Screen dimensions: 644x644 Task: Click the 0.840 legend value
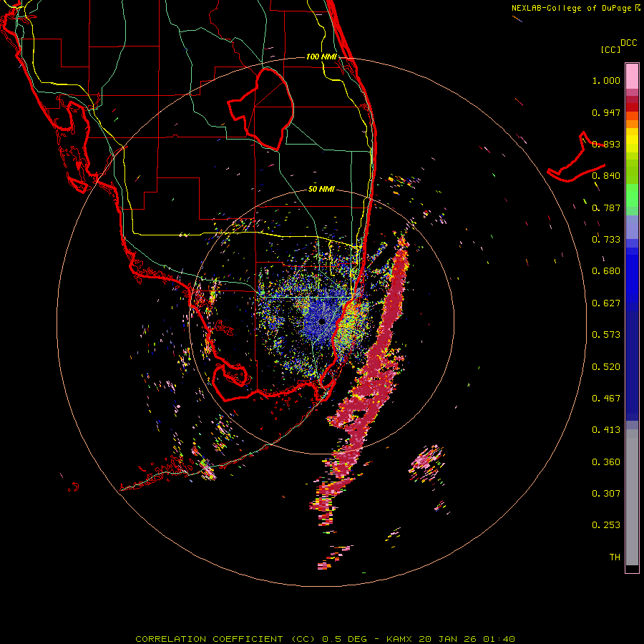[606, 176]
